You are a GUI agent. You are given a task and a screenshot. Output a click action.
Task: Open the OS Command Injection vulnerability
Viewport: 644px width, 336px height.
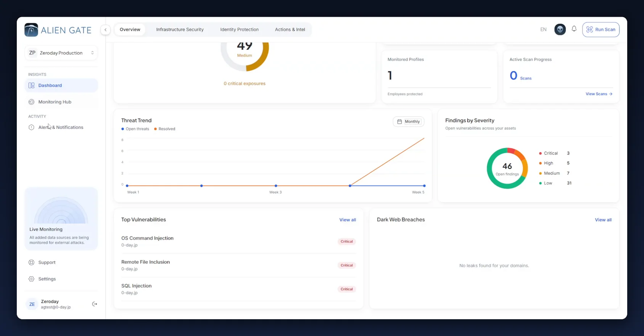pos(238,241)
